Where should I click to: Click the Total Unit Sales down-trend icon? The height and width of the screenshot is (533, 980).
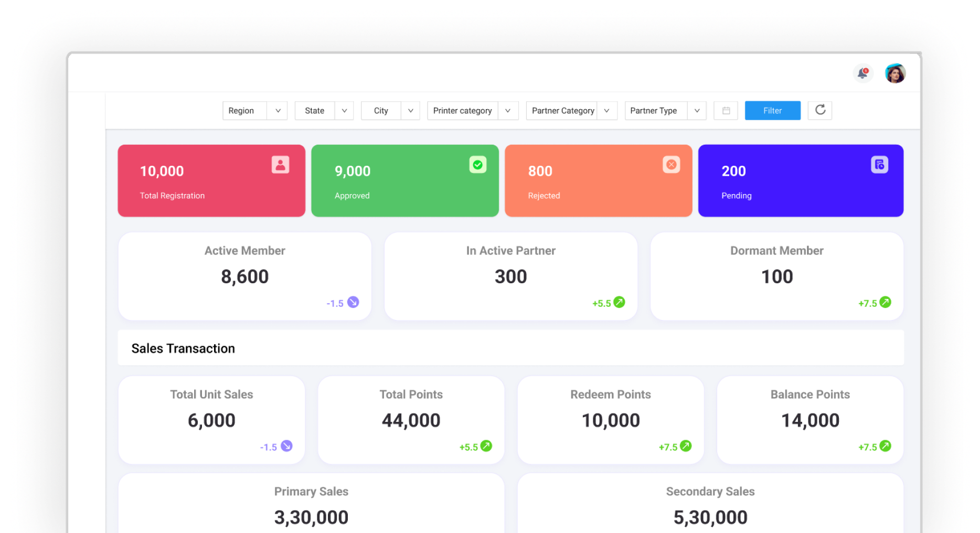286,446
